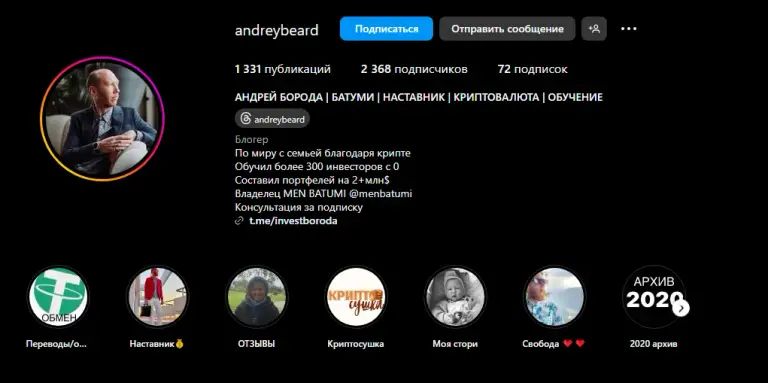Click the Наставник highlight label text
The height and width of the screenshot is (383, 768).
click(x=156, y=344)
